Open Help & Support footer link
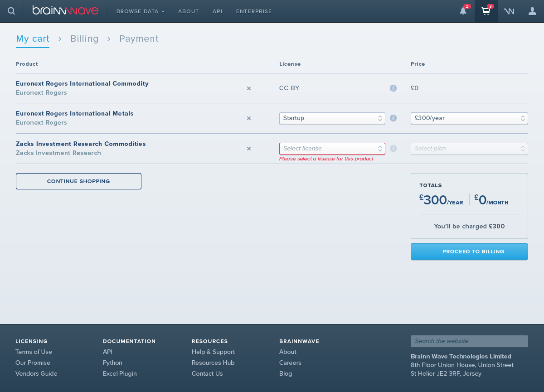Image resolution: width=544 pixels, height=392 pixels. [213, 352]
